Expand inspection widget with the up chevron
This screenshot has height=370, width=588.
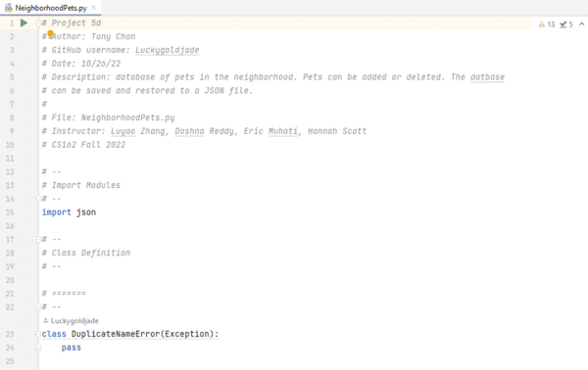click(581, 23)
